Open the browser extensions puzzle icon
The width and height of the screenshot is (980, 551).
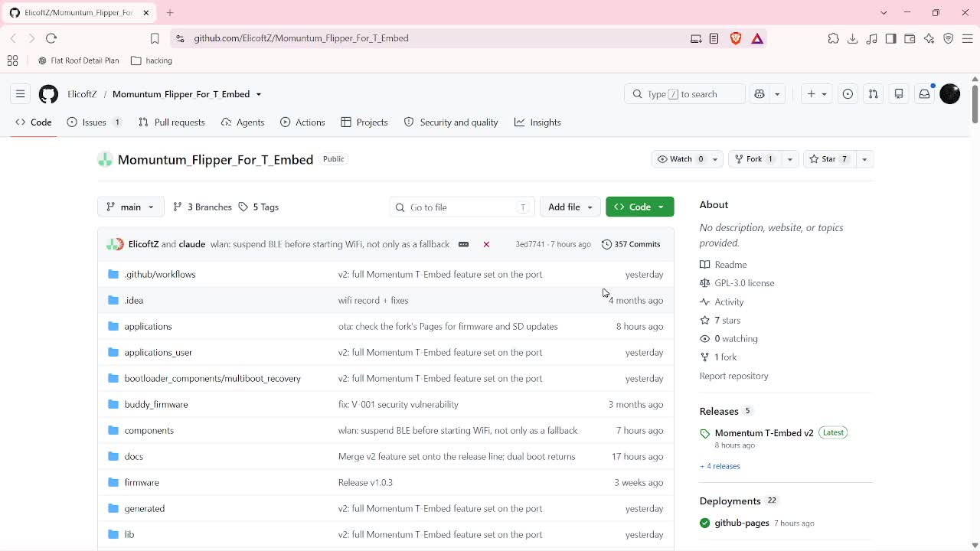(x=833, y=38)
